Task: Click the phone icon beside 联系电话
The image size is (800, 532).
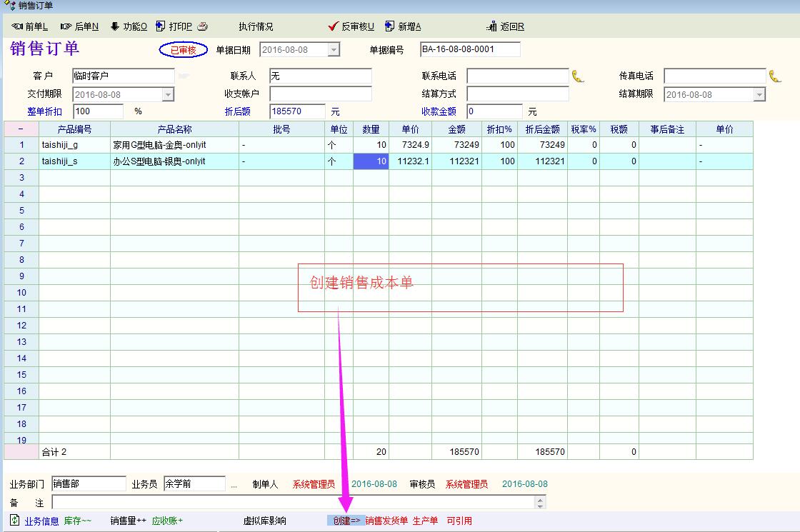Action: [578, 76]
